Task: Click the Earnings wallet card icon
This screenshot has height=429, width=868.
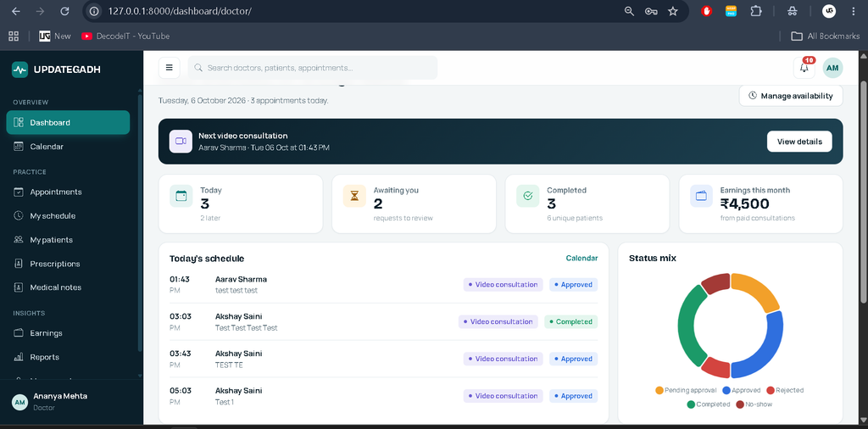Action: [x=701, y=196]
